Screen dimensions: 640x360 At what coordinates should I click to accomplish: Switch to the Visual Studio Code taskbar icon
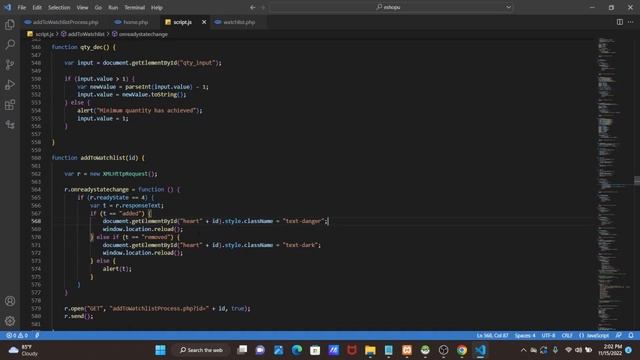click(x=480, y=350)
